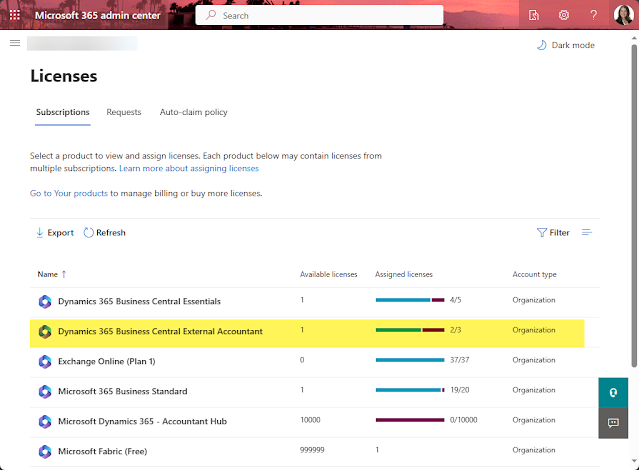Click the Licenses page heading
This screenshot has width=639, height=470.
pos(64,76)
